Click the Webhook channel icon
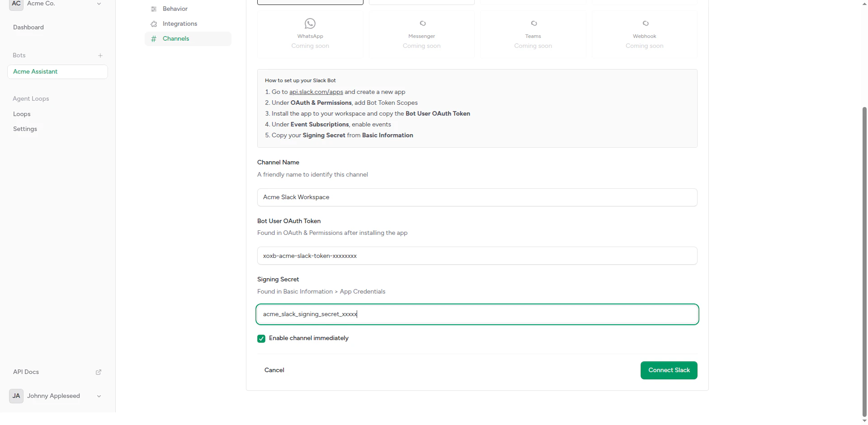This screenshot has height=425, width=868. point(645,23)
